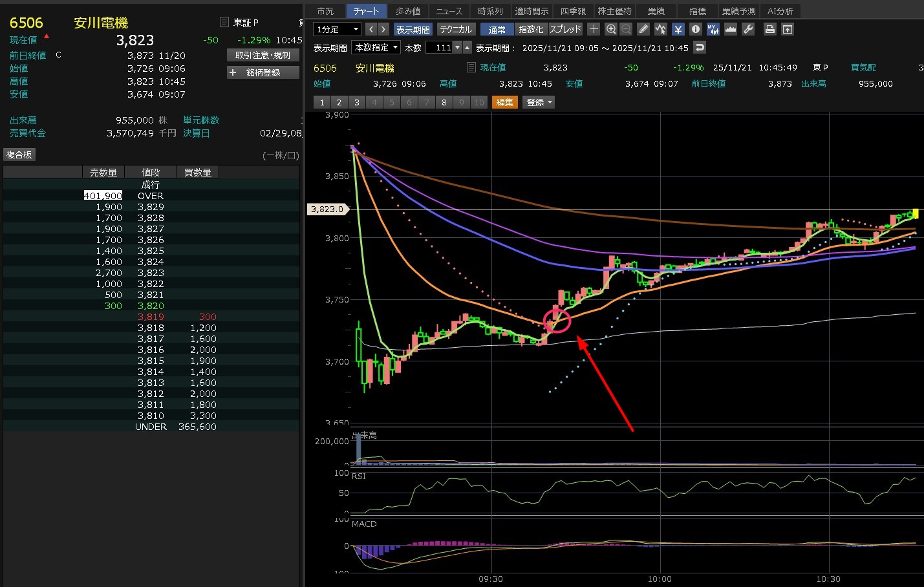Open the 四季報 tab

coord(573,11)
